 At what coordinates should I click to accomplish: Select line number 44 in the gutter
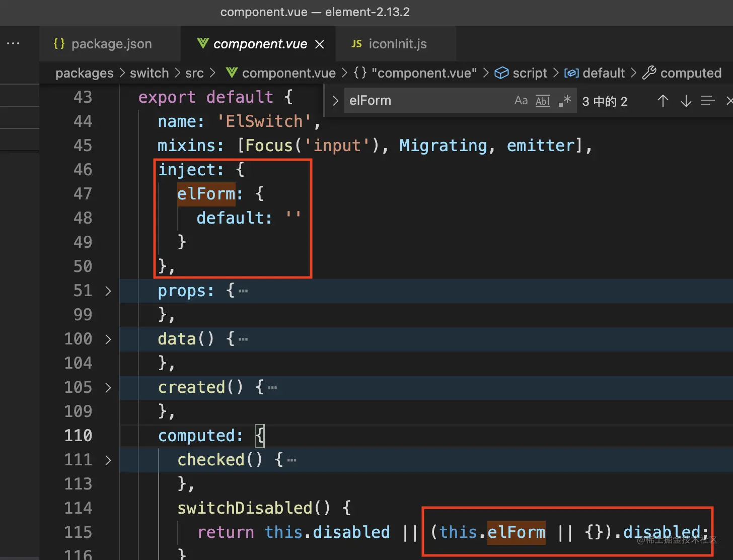83,121
